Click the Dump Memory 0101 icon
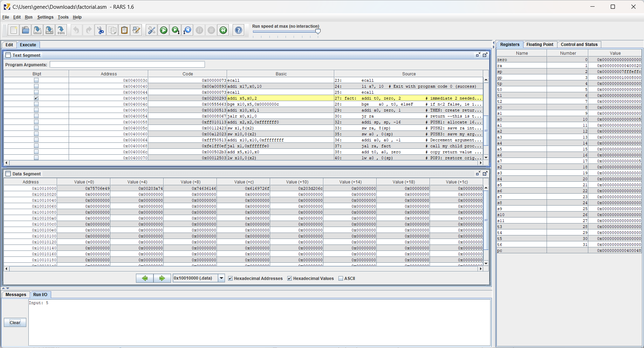The width and height of the screenshot is (644, 348). tap(61, 31)
